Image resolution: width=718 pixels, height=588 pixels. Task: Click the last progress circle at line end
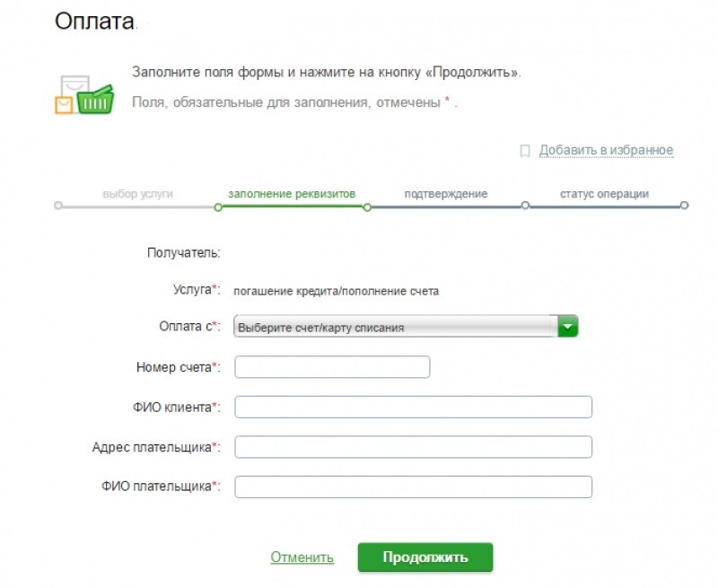coord(684,206)
